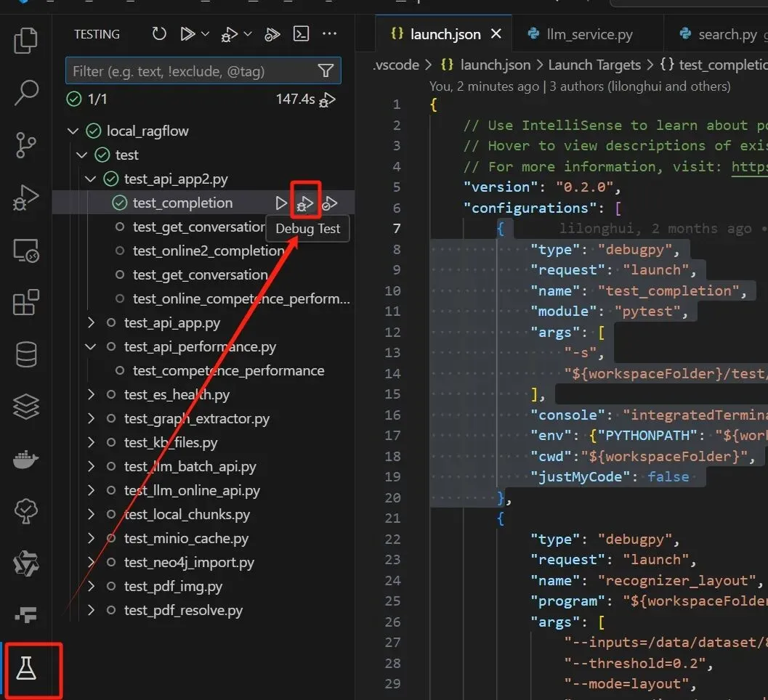Refresh tests in the Testing panel
The height and width of the screenshot is (700, 768).
(159, 34)
